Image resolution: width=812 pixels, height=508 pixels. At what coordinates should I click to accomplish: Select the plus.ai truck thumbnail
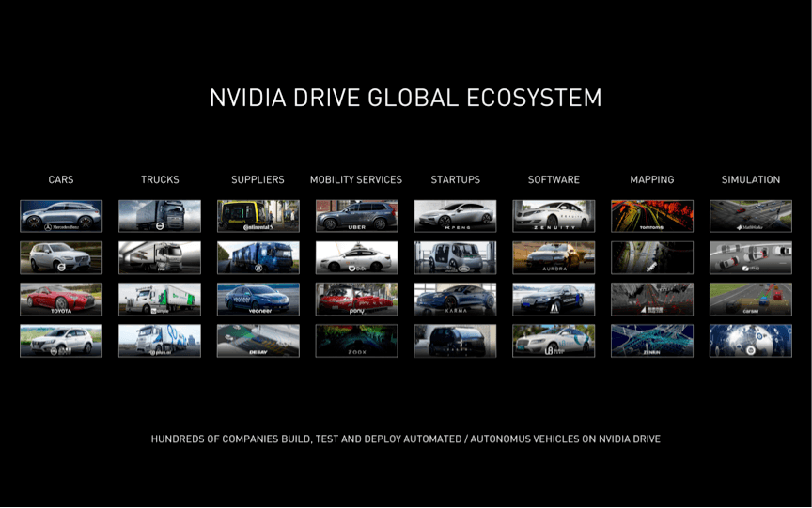pyautogui.click(x=160, y=341)
